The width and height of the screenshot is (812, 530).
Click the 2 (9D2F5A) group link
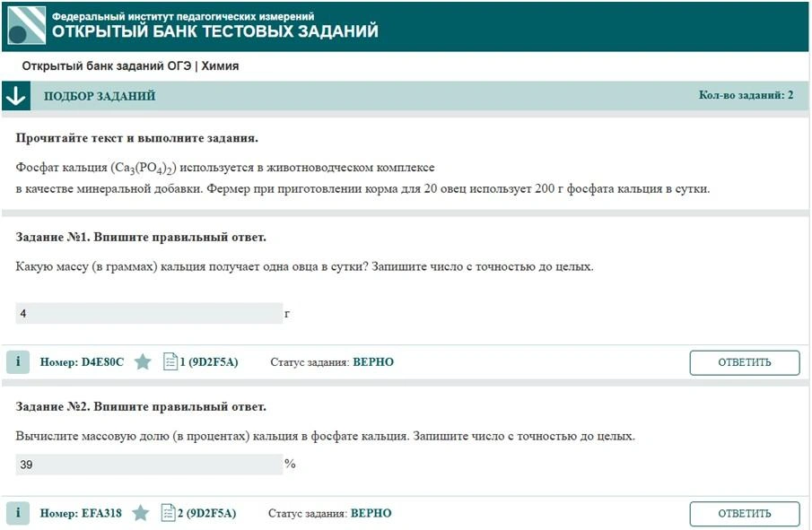[x=207, y=513]
